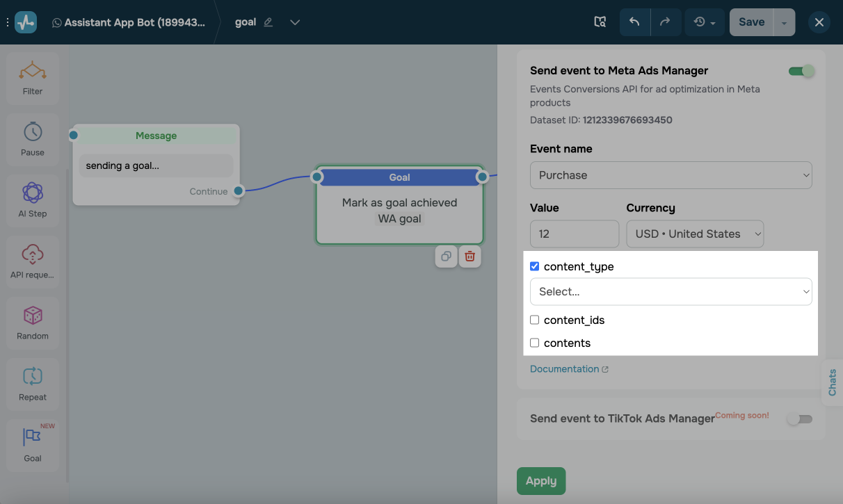Save the flow
Screen dimensions: 843x504
click(x=751, y=22)
